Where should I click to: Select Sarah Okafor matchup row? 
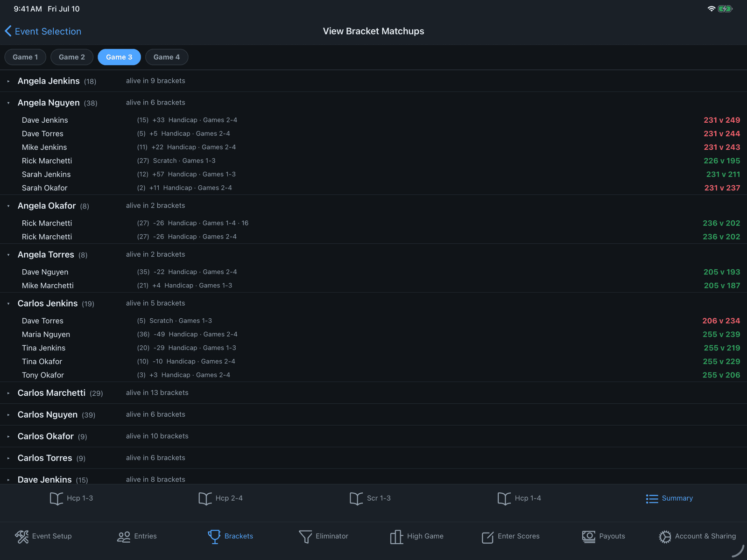(x=373, y=188)
